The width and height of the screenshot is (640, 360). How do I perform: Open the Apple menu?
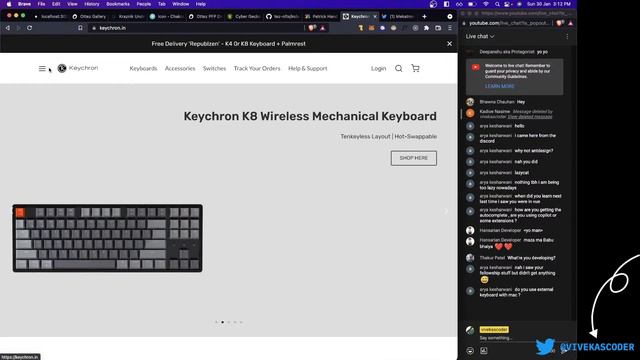click(9, 4)
